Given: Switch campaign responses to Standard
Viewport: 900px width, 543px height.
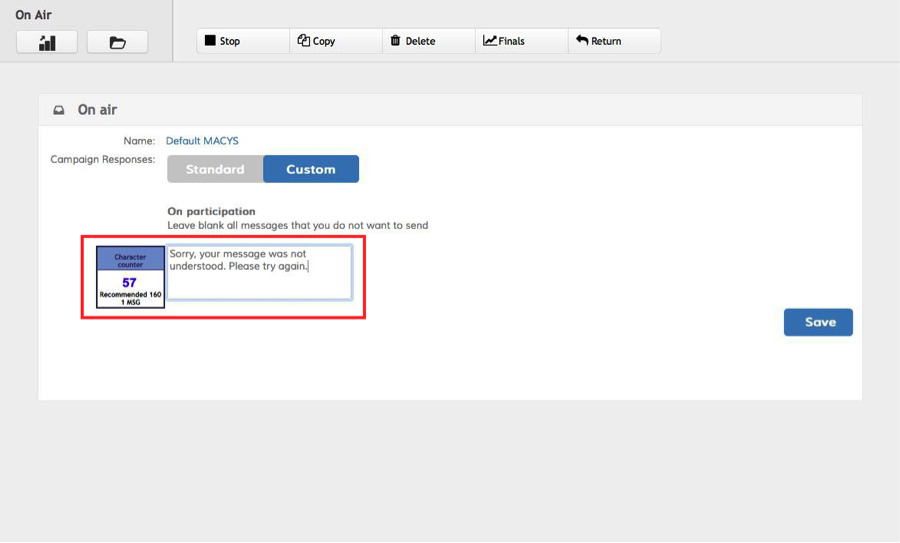Looking at the screenshot, I should [215, 169].
